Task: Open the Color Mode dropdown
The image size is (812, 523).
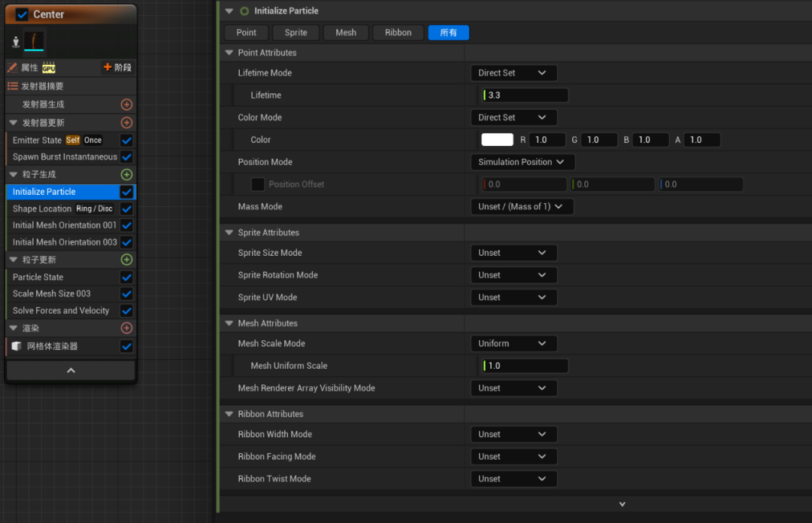Action: point(514,117)
